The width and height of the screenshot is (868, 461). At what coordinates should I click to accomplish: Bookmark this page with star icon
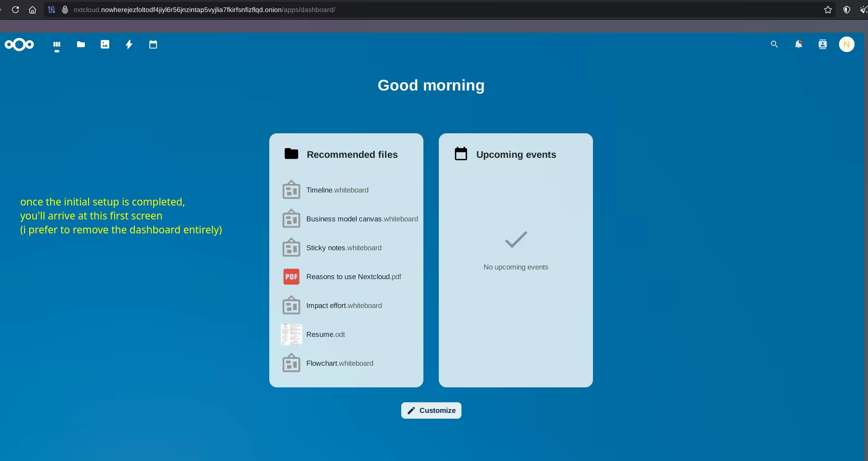point(828,10)
